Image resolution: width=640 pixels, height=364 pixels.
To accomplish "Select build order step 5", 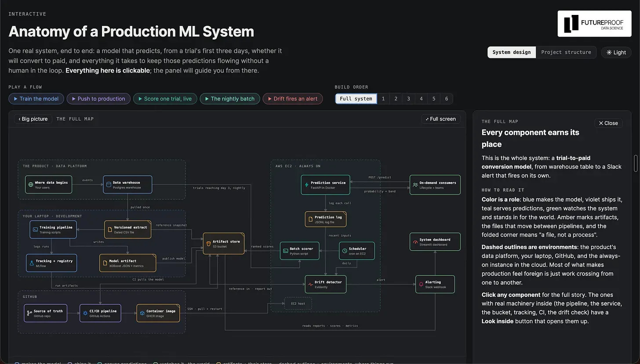I will (434, 99).
